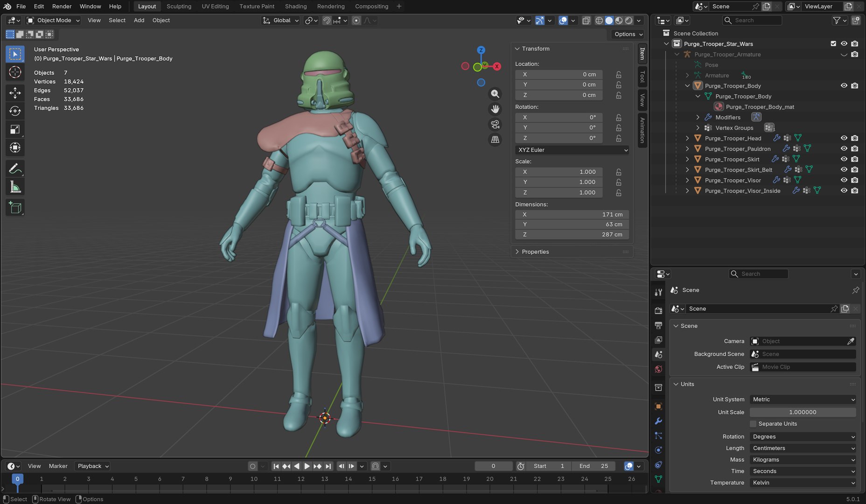Open the Object Mode dropdown
This screenshot has height=504, width=866.
53,21
